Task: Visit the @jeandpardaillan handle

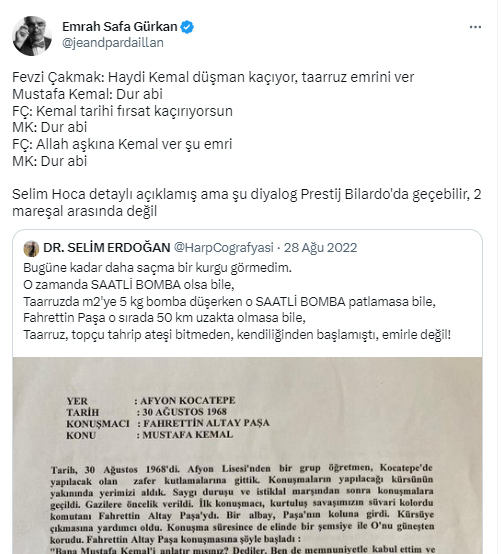Action: [113, 43]
